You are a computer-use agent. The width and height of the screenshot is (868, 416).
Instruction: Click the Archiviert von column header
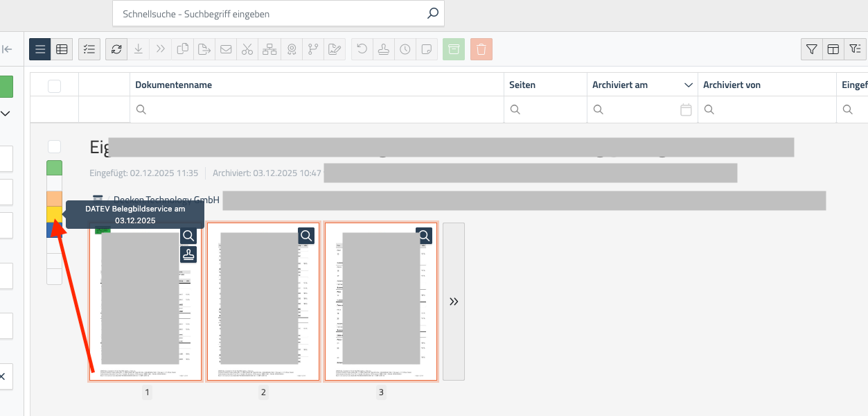pos(732,85)
